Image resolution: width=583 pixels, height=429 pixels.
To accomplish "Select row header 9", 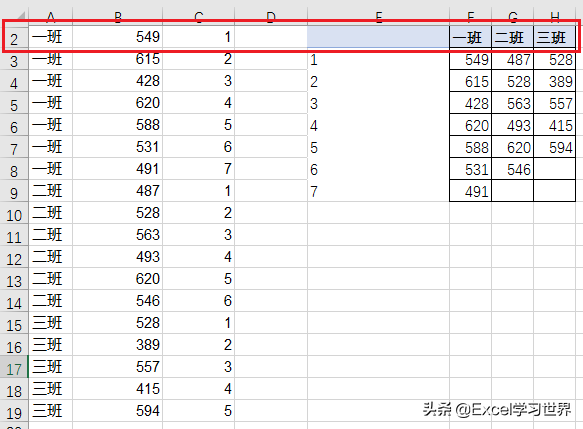I will [x=14, y=192].
